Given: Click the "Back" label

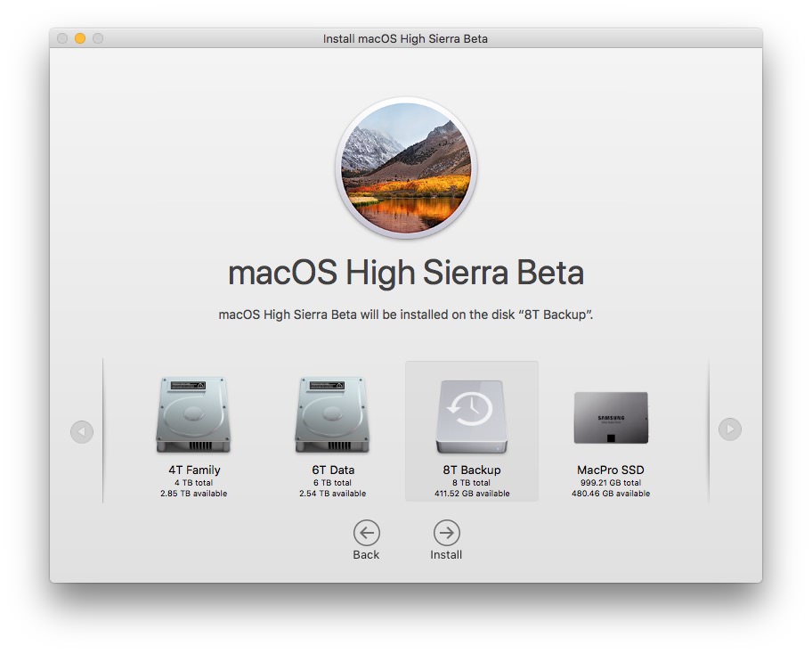Looking at the screenshot, I should [x=366, y=554].
